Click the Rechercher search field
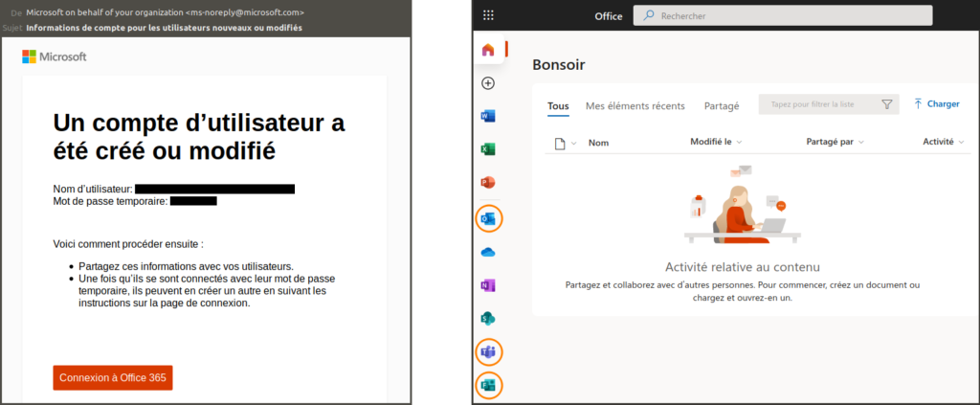980x405 pixels. pos(783,15)
